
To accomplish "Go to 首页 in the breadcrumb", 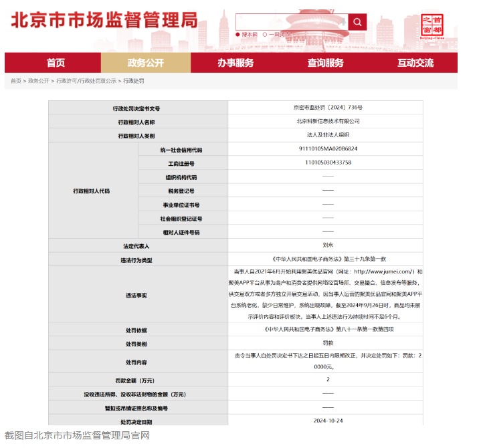I will click(x=16, y=81).
